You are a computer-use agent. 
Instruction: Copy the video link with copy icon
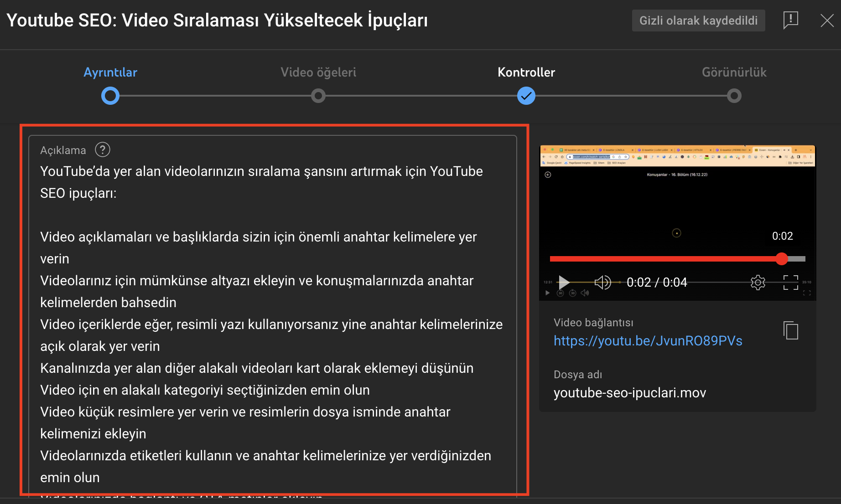pyautogui.click(x=791, y=330)
